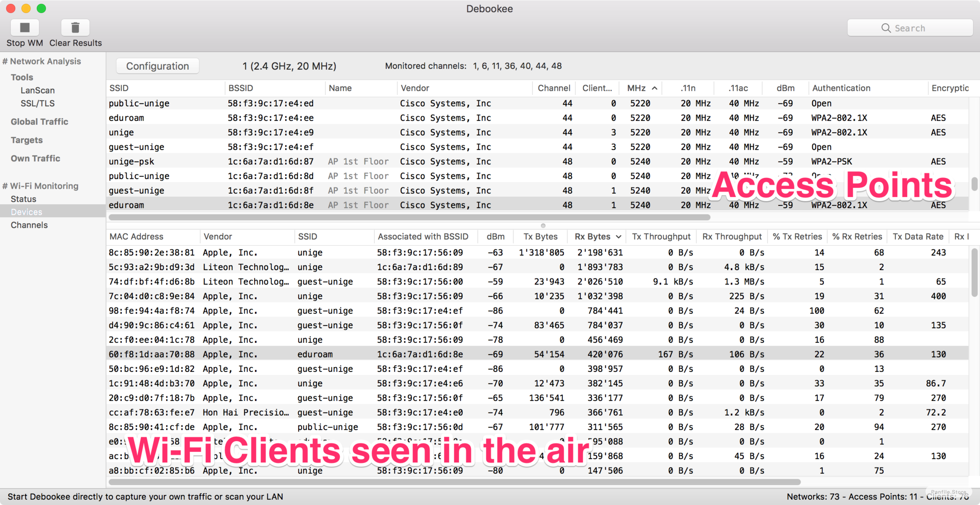
Task: Click the Client... column header
Action: 597,88
